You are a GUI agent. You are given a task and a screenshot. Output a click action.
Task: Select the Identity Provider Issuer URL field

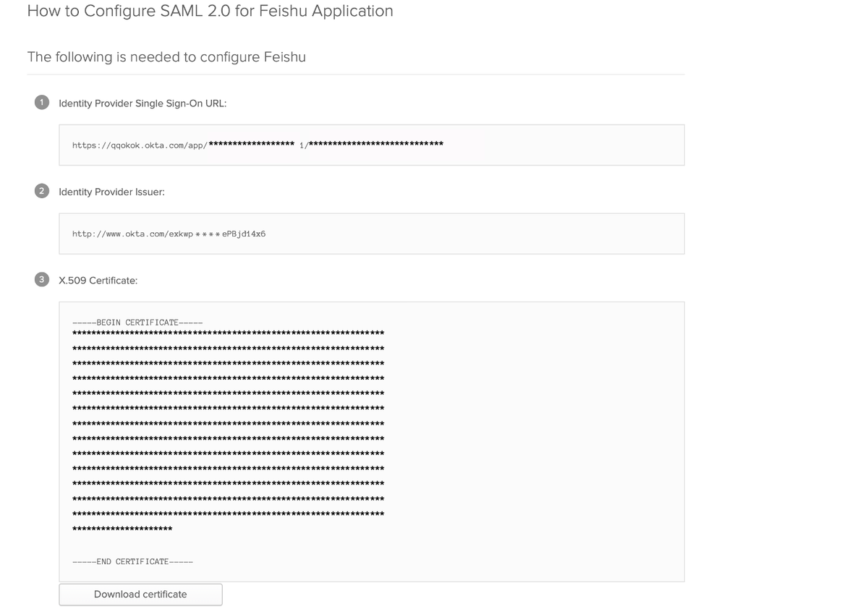pyautogui.click(x=370, y=233)
